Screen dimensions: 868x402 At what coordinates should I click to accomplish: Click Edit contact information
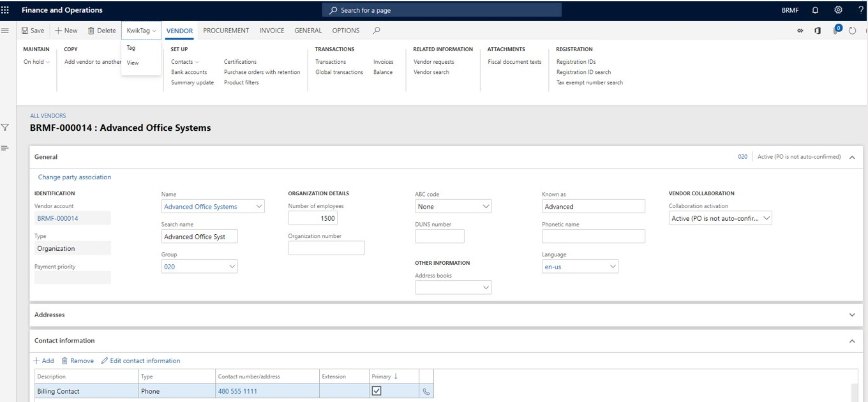(x=140, y=361)
